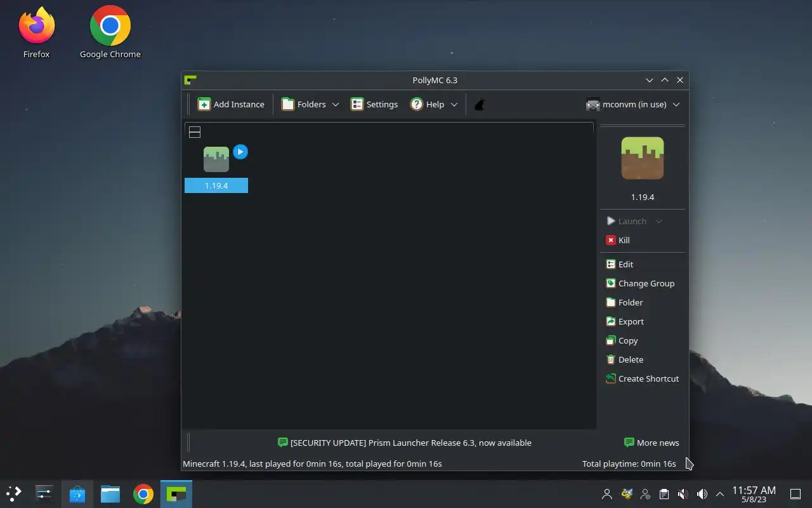Copy the selected instance
812x508 pixels.
(622, 340)
